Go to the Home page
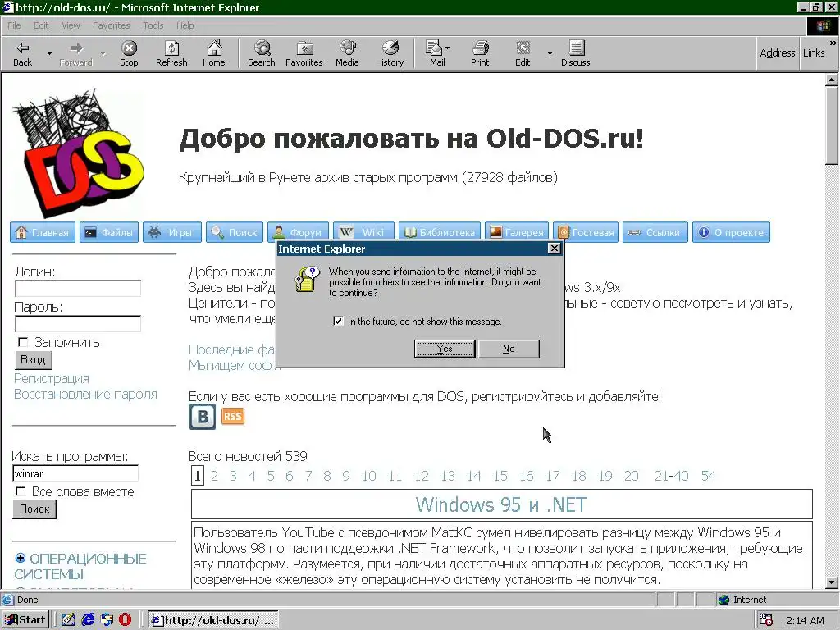Viewport: 840px width, 630px height. tap(214, 53)
